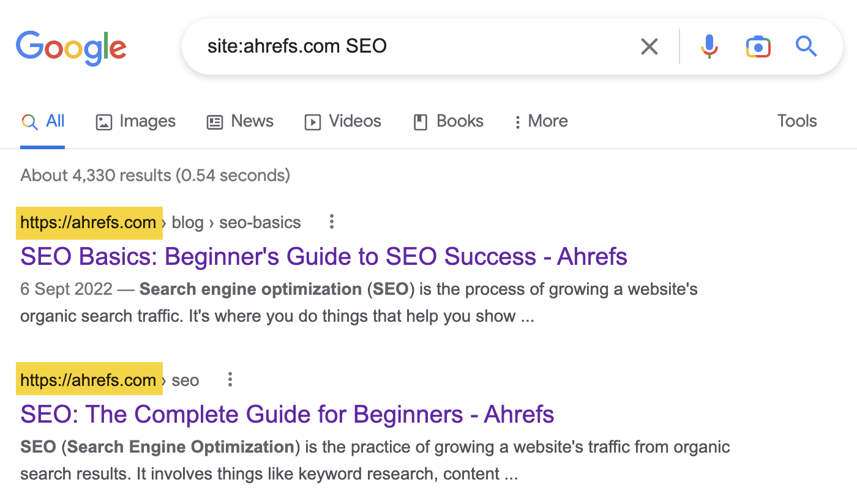Click the magnifying glass to search

tap(806, 46)
